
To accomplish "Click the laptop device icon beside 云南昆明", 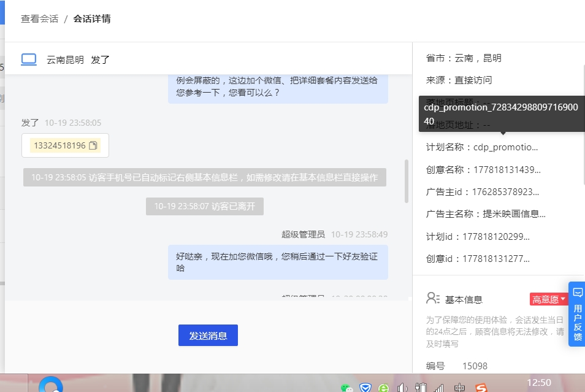I will tap(29, 60).
